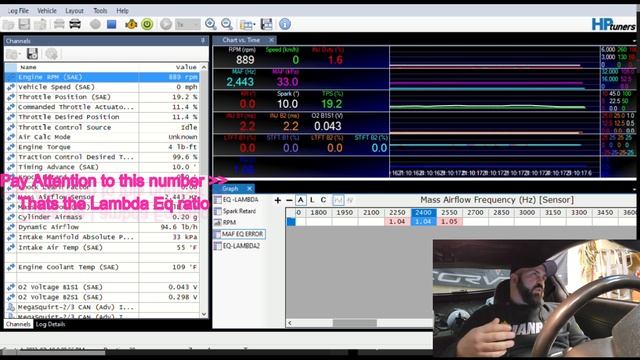Click the zoom out magnifier icon
Screen dimensions: 640x360
coord(227,24)
